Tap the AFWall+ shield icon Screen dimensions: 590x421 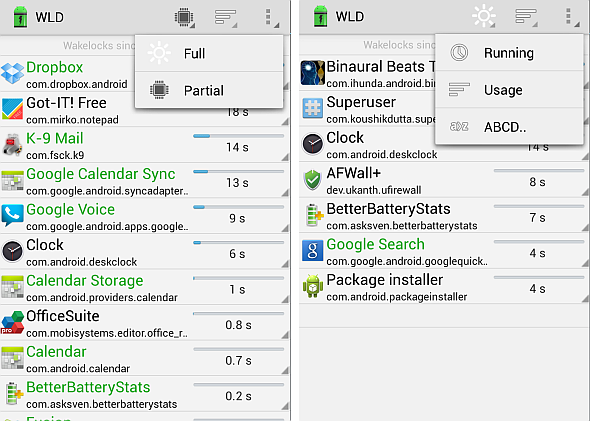[x=313, y=179]
